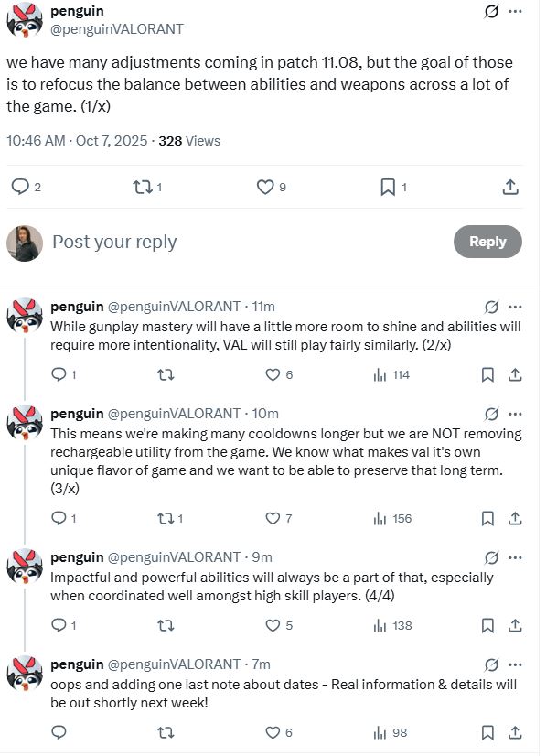
Task: View analytics of the (3/x) reply
Action: pos(380,518)
